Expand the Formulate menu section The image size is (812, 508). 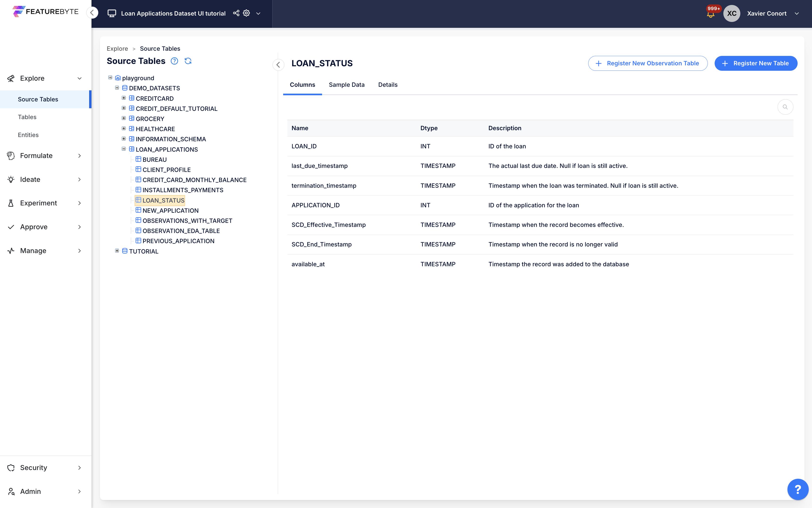pyautogui.click(x=80, y=156)
